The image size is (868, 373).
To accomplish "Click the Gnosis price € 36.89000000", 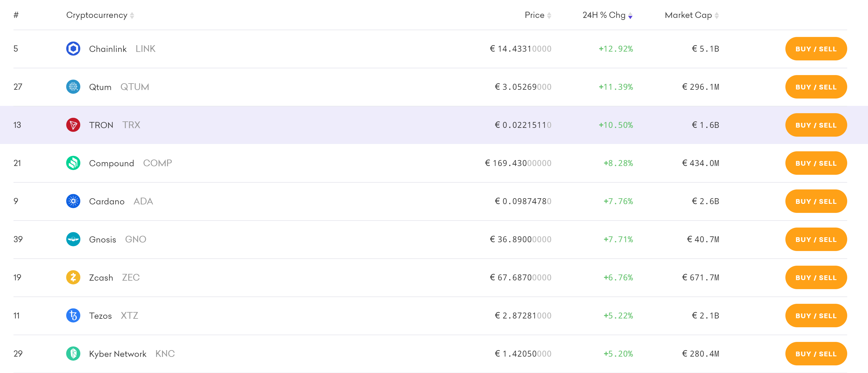I will tap(521, 240).
